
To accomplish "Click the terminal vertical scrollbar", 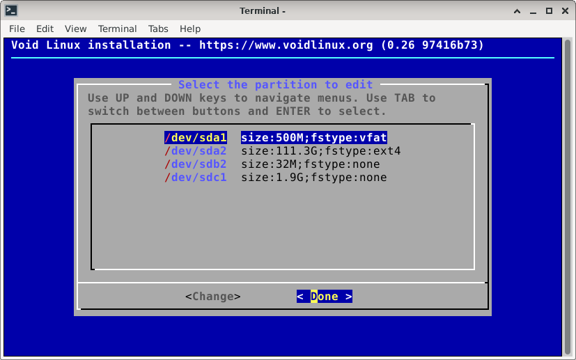I will 568,197.
